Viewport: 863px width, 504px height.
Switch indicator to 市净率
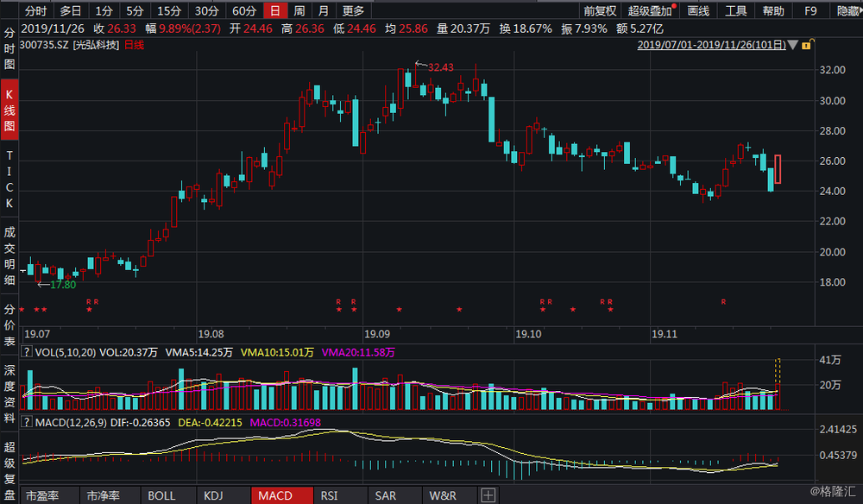[x=104, y=495]
